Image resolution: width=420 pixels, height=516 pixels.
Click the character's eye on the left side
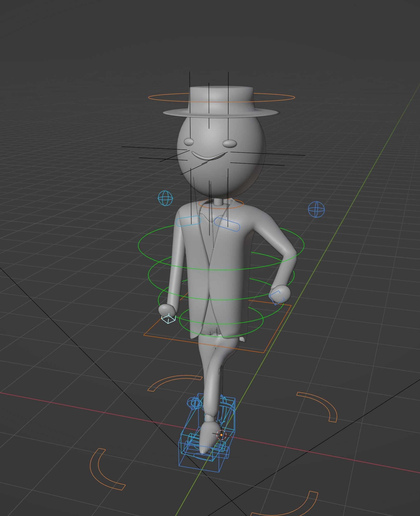pyautogui.click(x=189, y=142)
